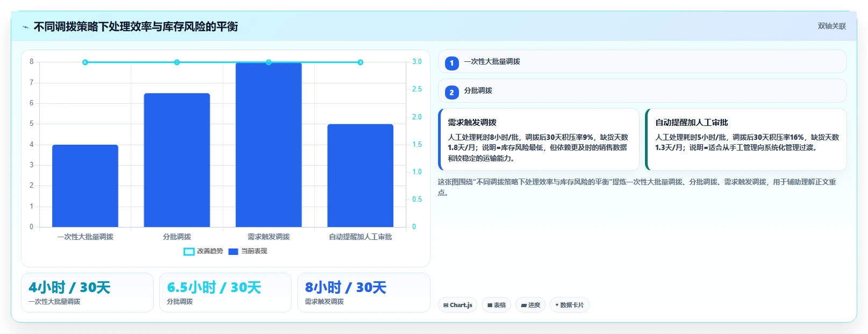Click the number 2 badge icon
Viewport: 868px width, 334px height.
click(452, 93)
